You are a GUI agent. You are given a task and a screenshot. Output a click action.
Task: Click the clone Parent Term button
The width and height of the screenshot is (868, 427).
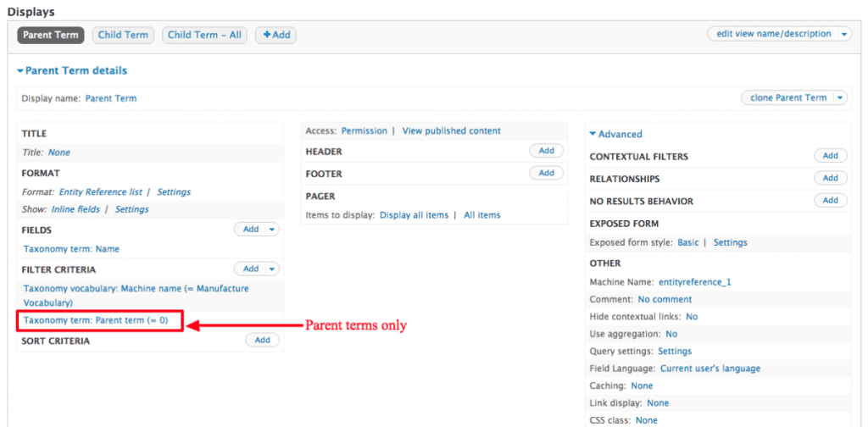click(787, 97)
